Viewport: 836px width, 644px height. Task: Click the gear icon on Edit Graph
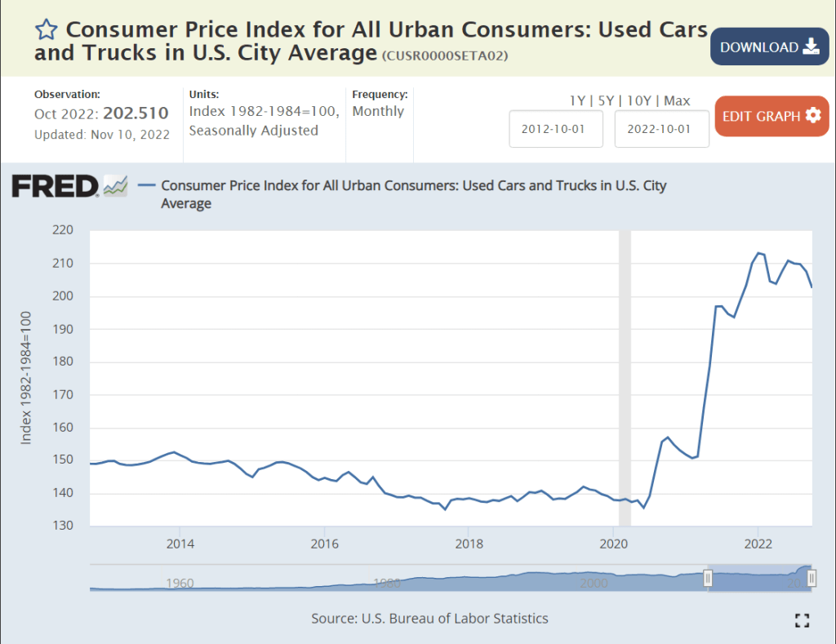[x=812, y=115]
